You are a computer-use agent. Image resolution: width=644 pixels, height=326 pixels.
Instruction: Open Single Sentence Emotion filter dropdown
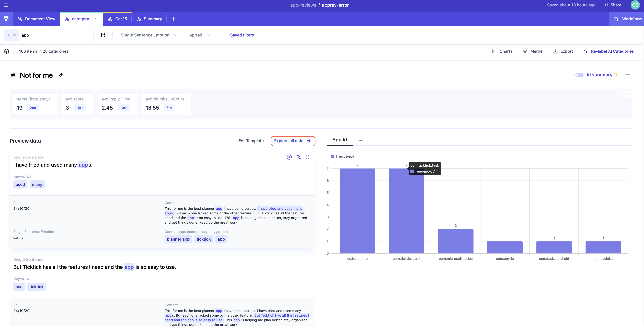pyautogui.click(x=149, y=35)
